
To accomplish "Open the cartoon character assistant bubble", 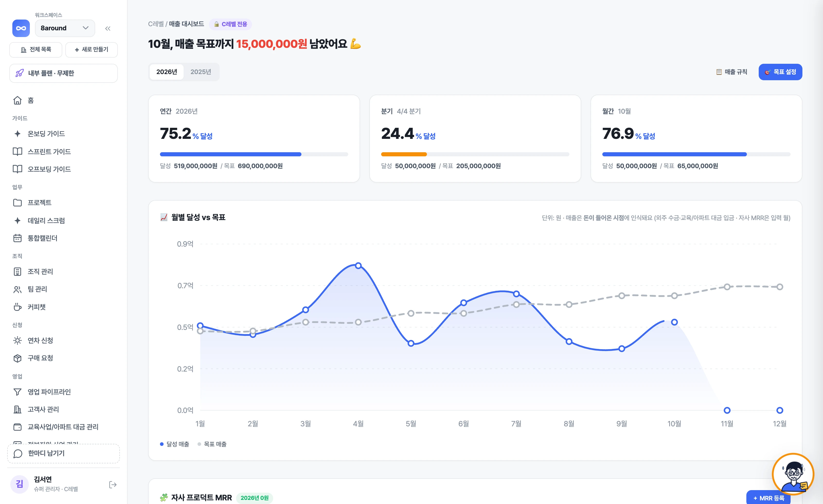I will pyautogui.click(x=793, y=474).
